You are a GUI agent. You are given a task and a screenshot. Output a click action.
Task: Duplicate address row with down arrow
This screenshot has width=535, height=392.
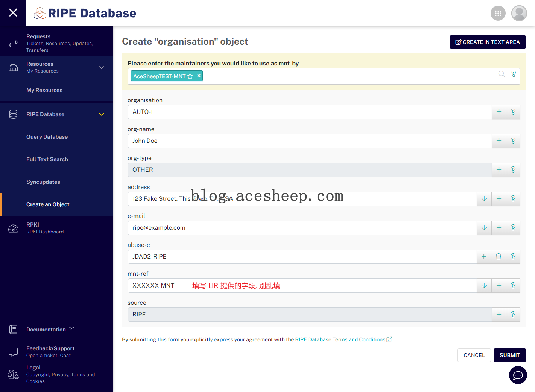point(484,199)
